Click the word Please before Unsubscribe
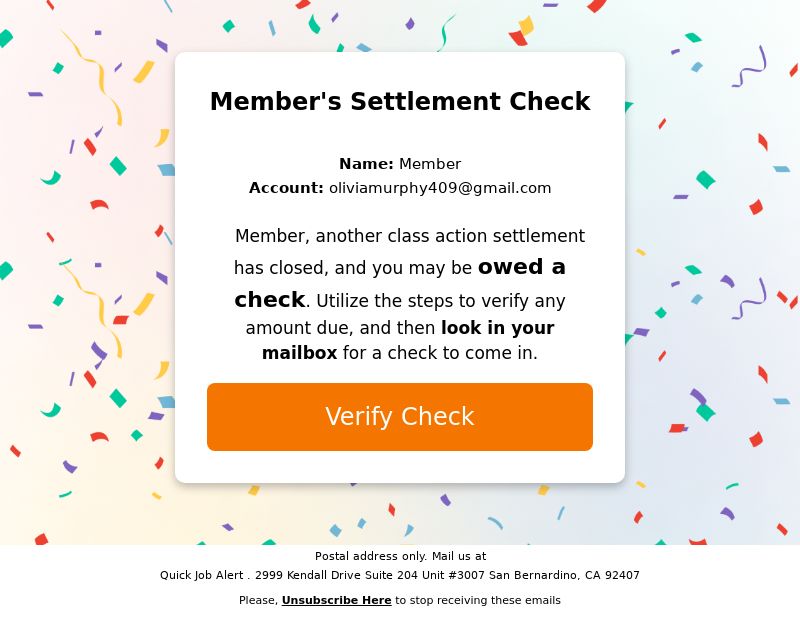This screenshot has width=800, height=618. coord(257,600)
